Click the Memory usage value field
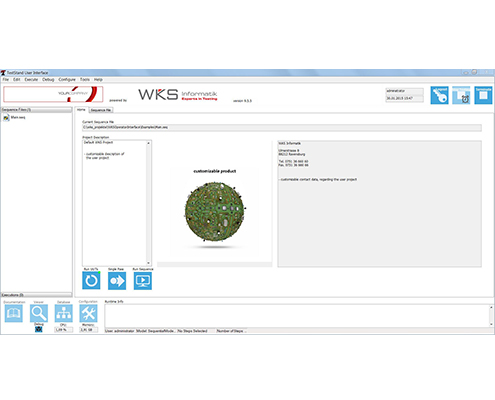The height and width of the screenshot is (400, 495). click(x=88, y=330)
